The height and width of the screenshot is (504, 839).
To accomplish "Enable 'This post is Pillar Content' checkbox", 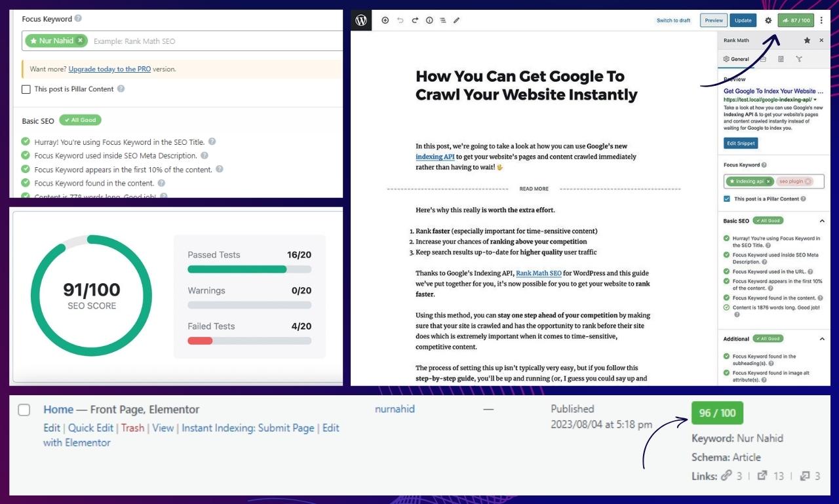I will [x=26, y=88].
